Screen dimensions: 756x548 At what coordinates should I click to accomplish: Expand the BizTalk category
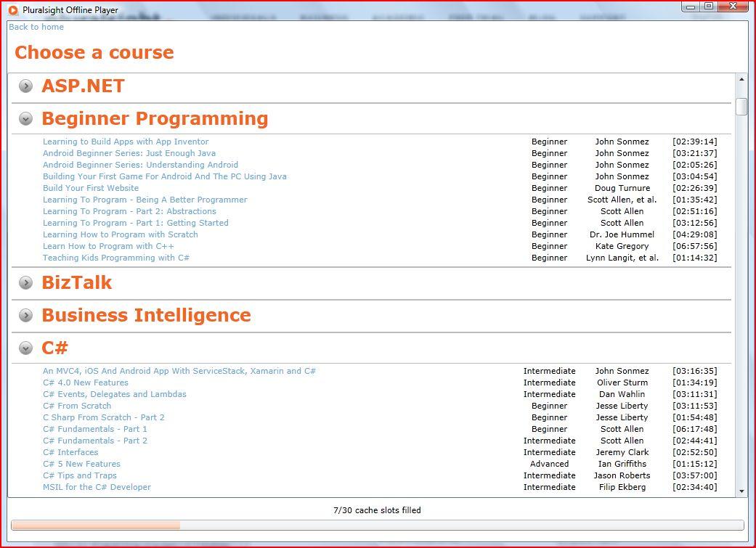pyautogui.click(x=25, y=282)
